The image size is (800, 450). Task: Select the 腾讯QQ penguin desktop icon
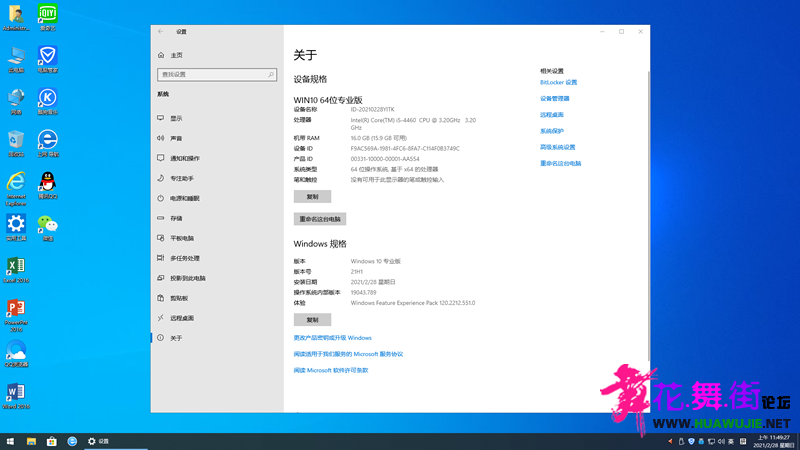[47, 186]
